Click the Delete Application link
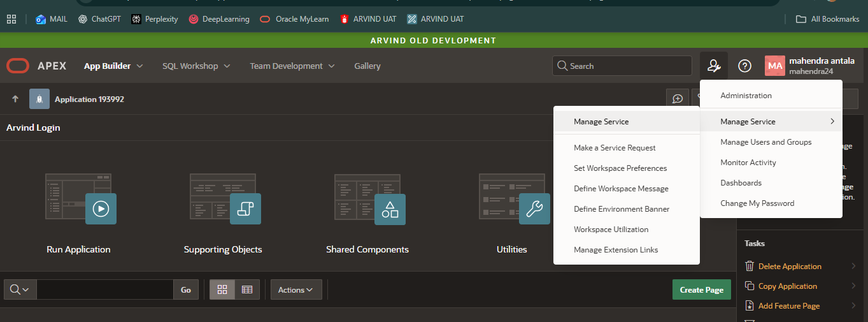868x322 pixels. coord(789,266)
